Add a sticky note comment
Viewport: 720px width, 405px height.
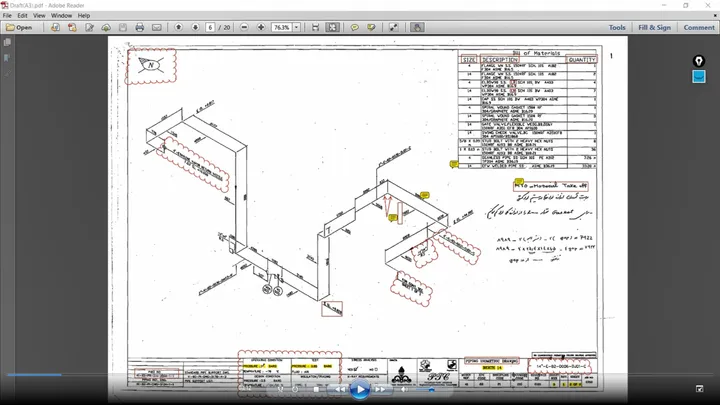354,28
